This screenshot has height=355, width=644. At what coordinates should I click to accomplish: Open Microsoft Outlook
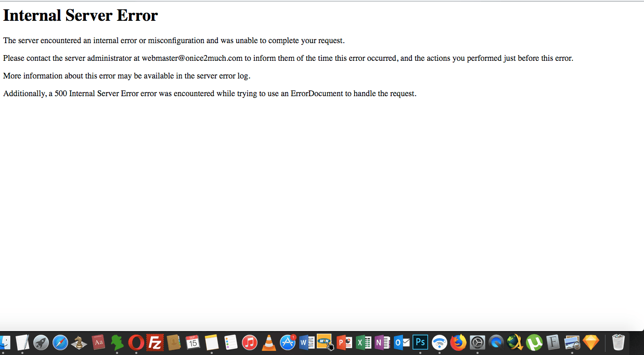click(x=401, y=343)
